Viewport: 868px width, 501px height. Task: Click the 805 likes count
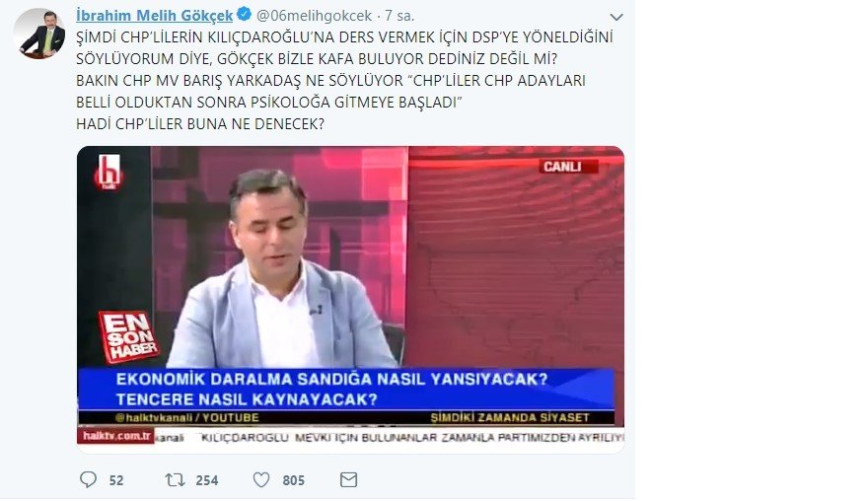(x=293, y=480)
